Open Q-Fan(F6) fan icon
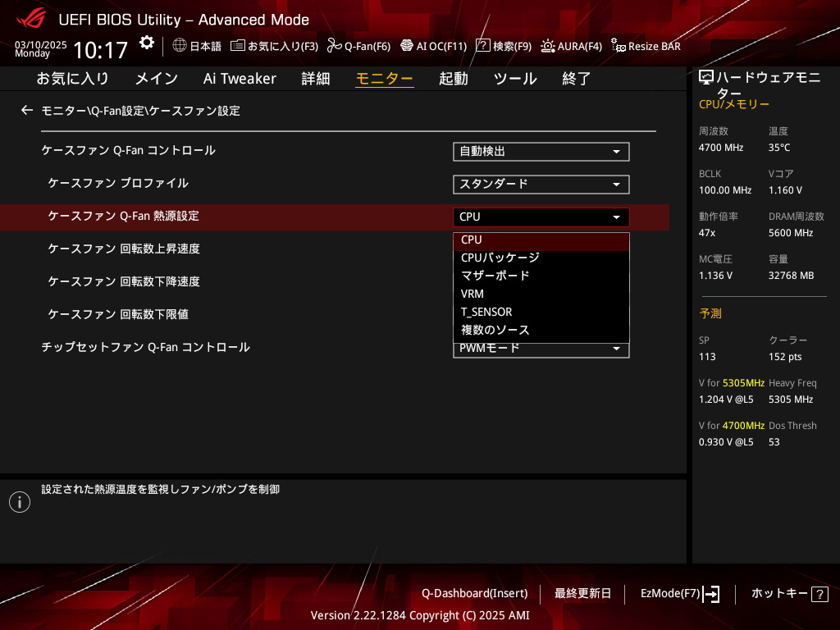Viewport: 840px width, 630px height. coord(335,46)
